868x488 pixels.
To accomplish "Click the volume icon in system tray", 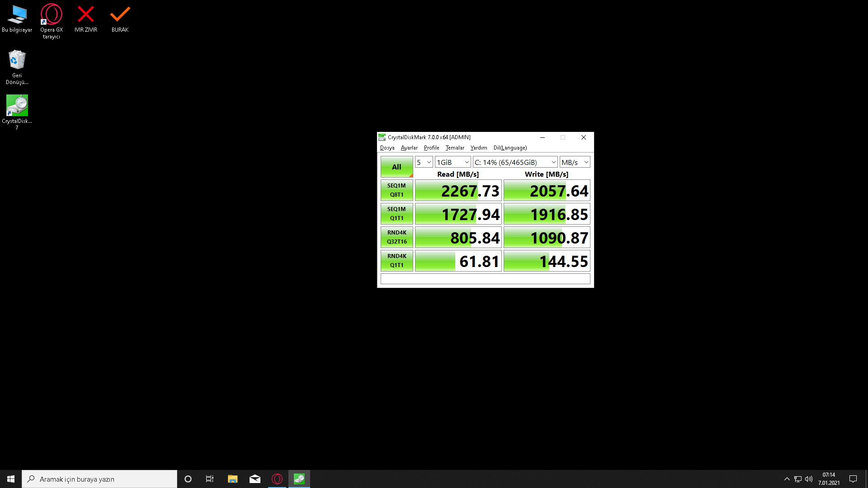I will tap(809, 479).
